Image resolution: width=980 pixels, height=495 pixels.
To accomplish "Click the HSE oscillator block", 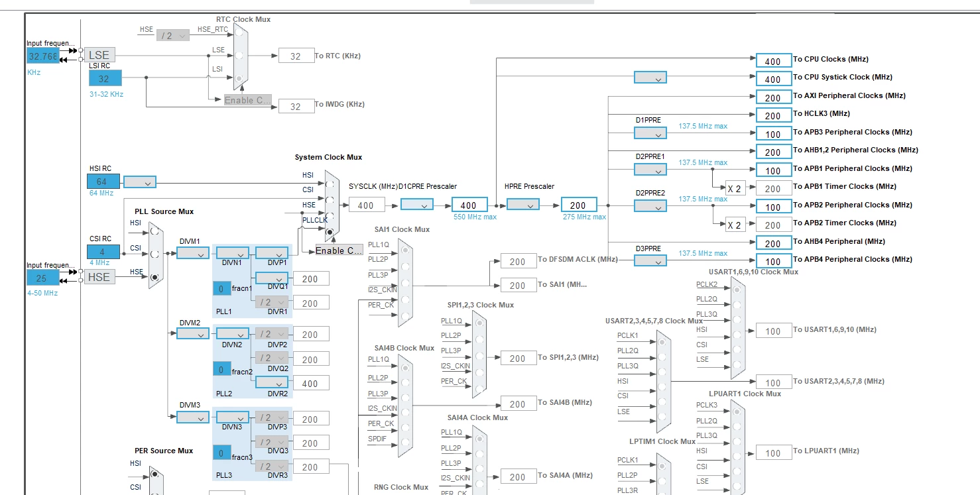I will click(99, 277).
